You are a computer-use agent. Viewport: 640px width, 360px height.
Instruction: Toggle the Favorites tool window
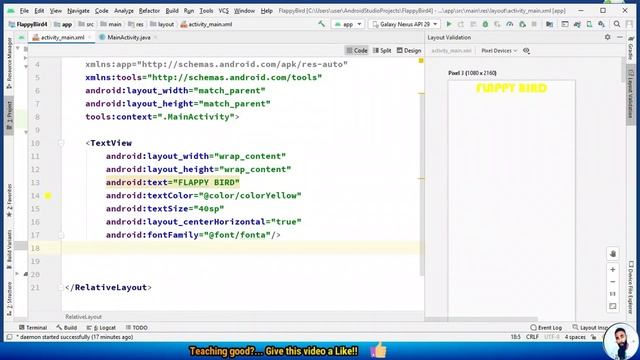9,201
